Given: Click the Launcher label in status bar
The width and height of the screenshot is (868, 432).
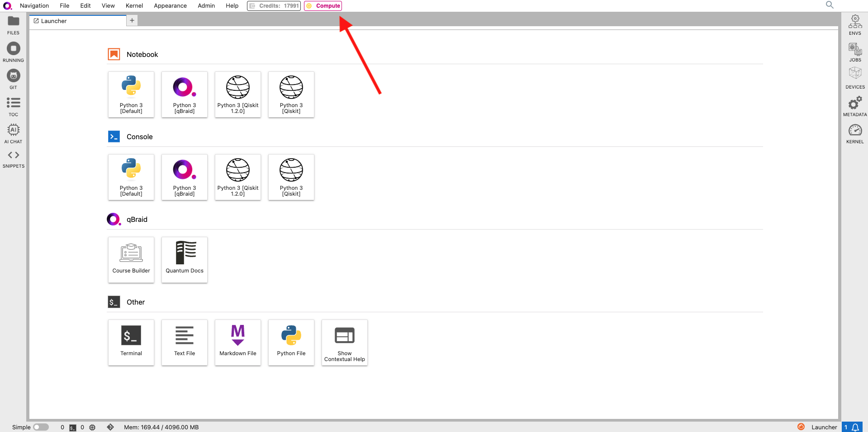Looking at the screenshot, I should pyautogui.click(x=824, y=427).
